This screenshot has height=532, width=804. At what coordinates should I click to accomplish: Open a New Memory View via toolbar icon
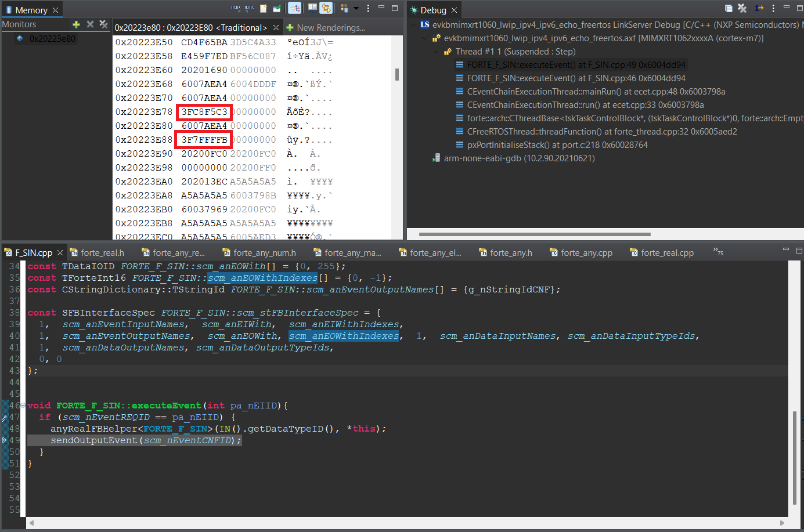click(264, 8)
